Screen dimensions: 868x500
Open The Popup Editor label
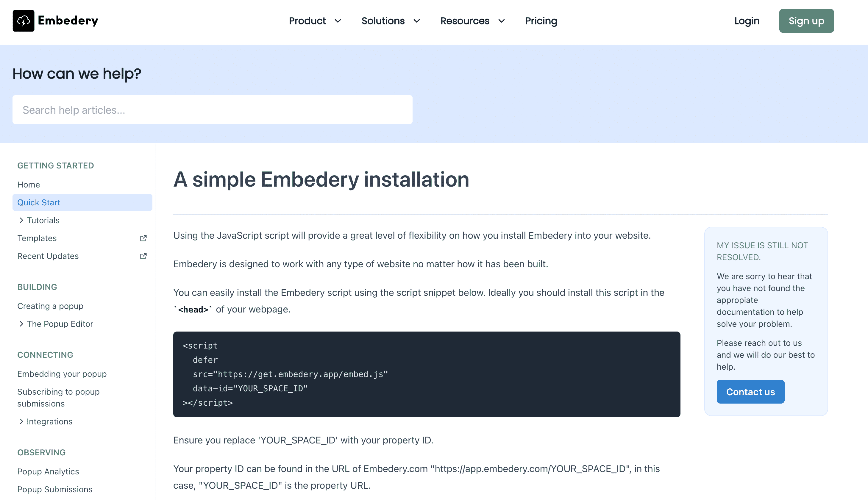pos(60,324)
